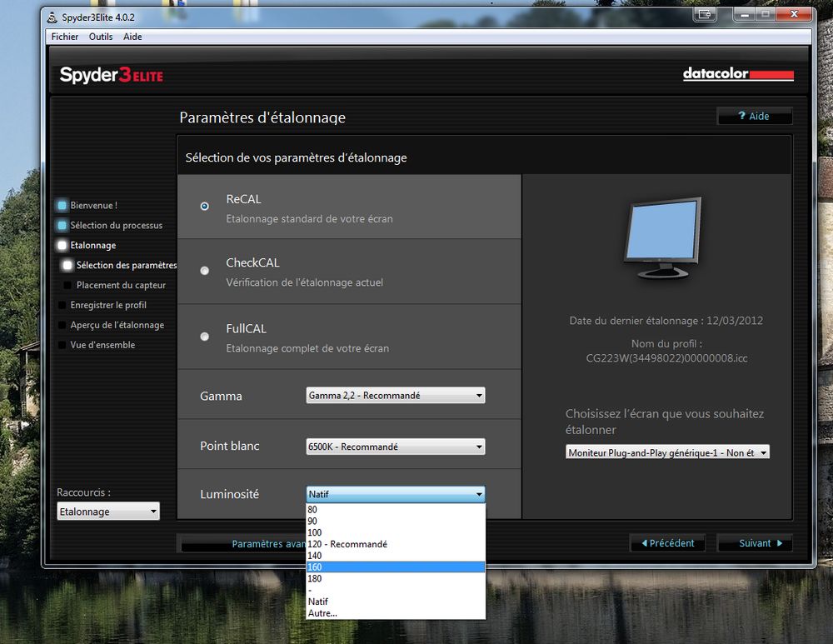Go to Aperçu de l'étalonnage step
The image size is (833, 644).
117,325
